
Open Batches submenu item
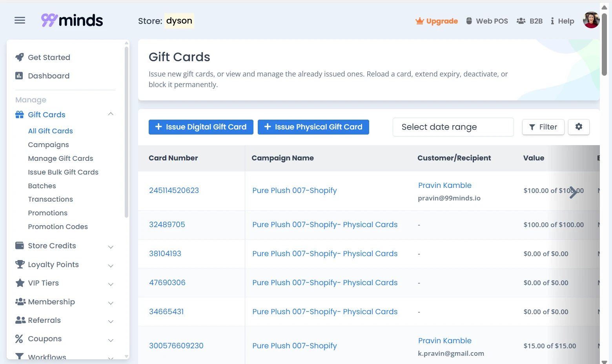(x=42, y=186)
